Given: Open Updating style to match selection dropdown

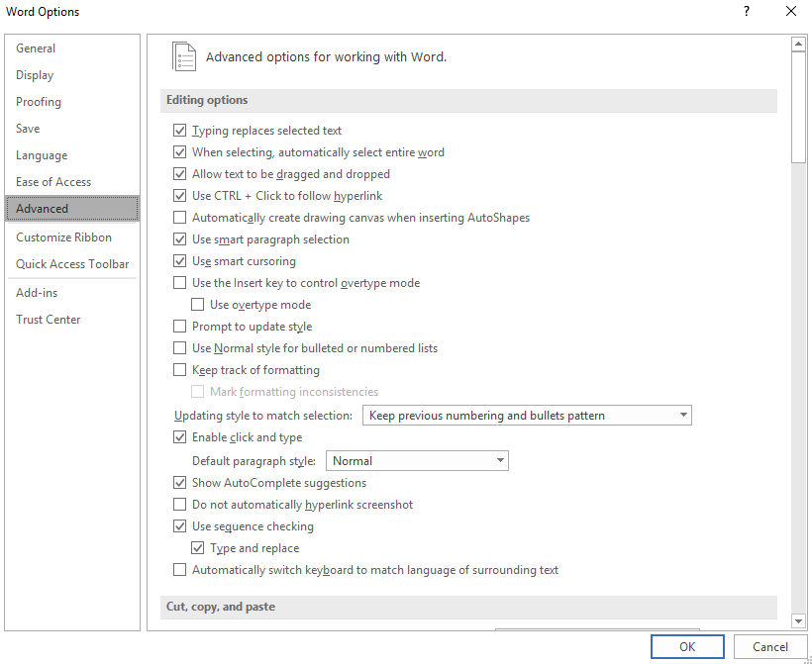Looking at the screenshot, I should [527, 416].
